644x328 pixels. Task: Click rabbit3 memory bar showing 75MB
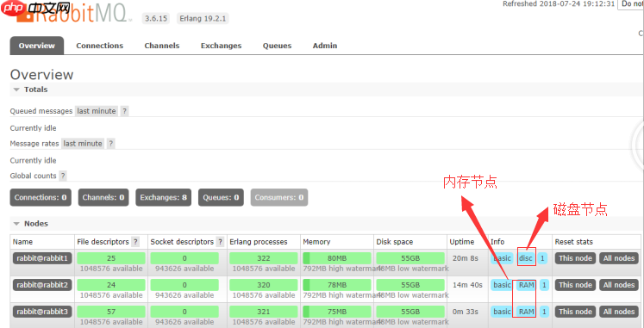click(x=337, y=312)
